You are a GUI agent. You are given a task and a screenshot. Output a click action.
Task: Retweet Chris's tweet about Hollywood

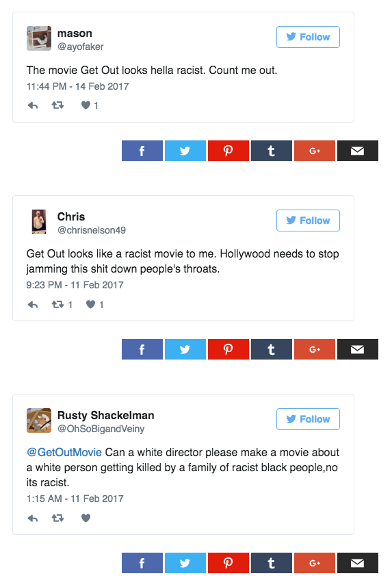click(x=57, y=305)
